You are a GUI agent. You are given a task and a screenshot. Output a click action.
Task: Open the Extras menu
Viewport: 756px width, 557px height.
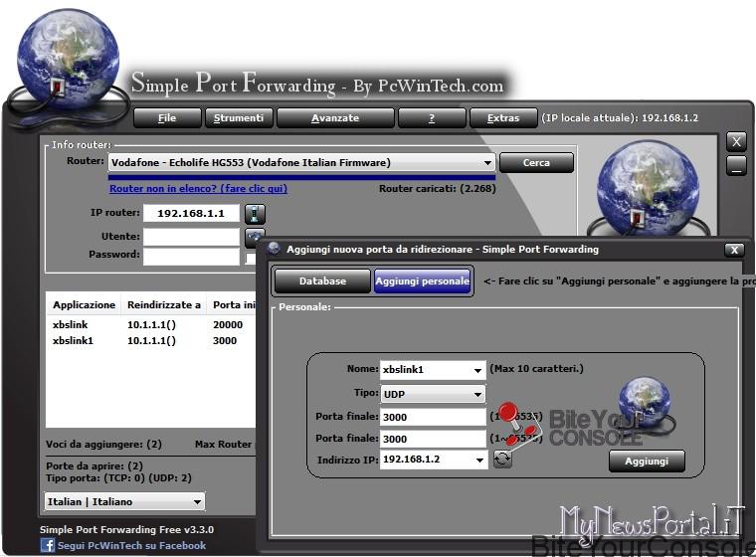point(503,118)
